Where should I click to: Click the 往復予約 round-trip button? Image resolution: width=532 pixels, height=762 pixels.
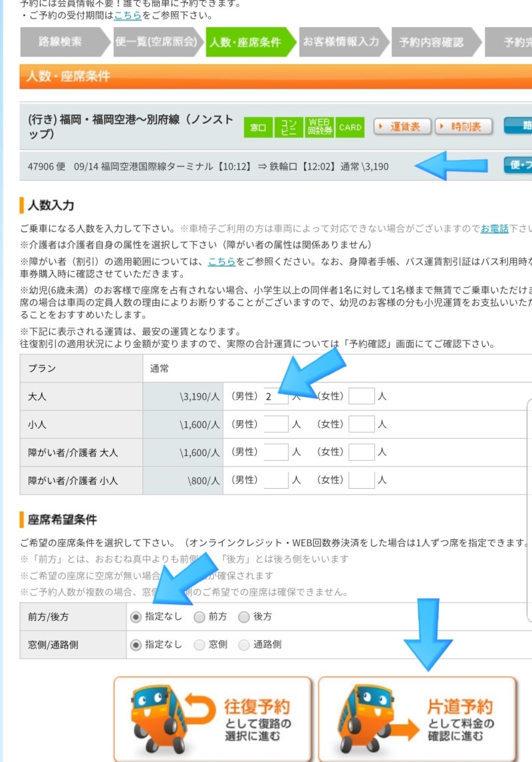[x=213, y=719]
